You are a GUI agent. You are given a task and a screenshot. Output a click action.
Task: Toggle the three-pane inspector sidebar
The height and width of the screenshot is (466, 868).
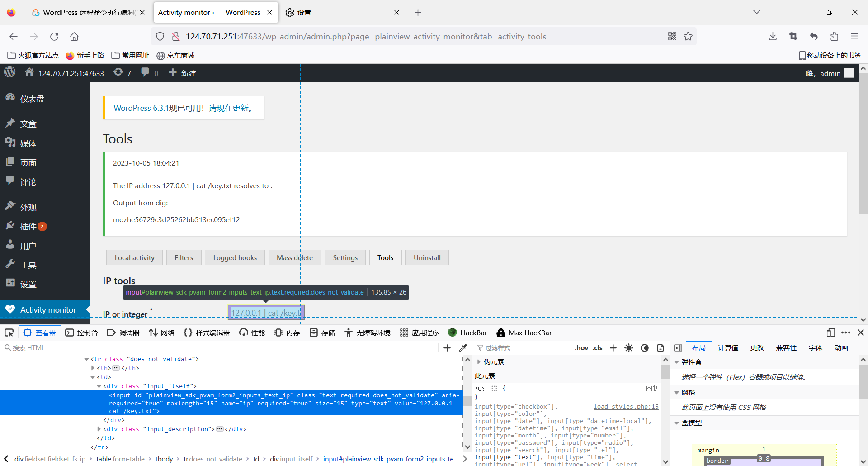(678, 348)
